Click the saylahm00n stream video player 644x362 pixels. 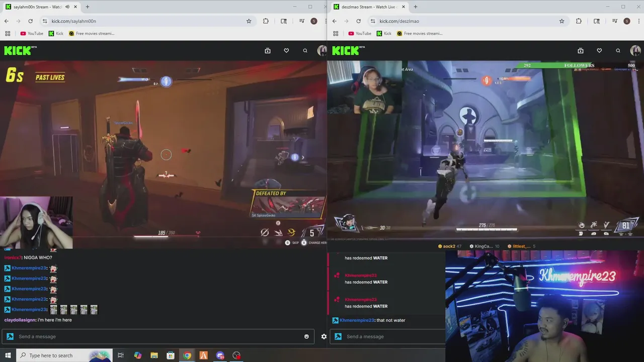coord(163,154)
